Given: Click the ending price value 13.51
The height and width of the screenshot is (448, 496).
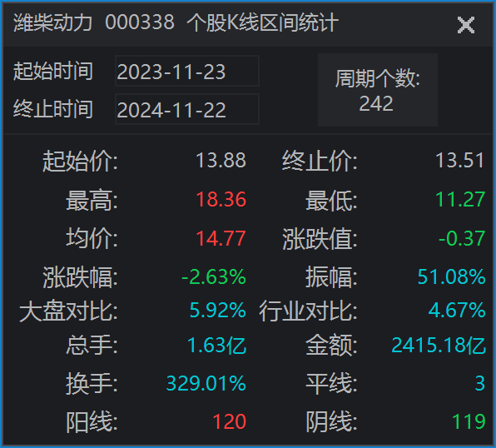Looking at the screenshot, I should (x=460, y=160).
